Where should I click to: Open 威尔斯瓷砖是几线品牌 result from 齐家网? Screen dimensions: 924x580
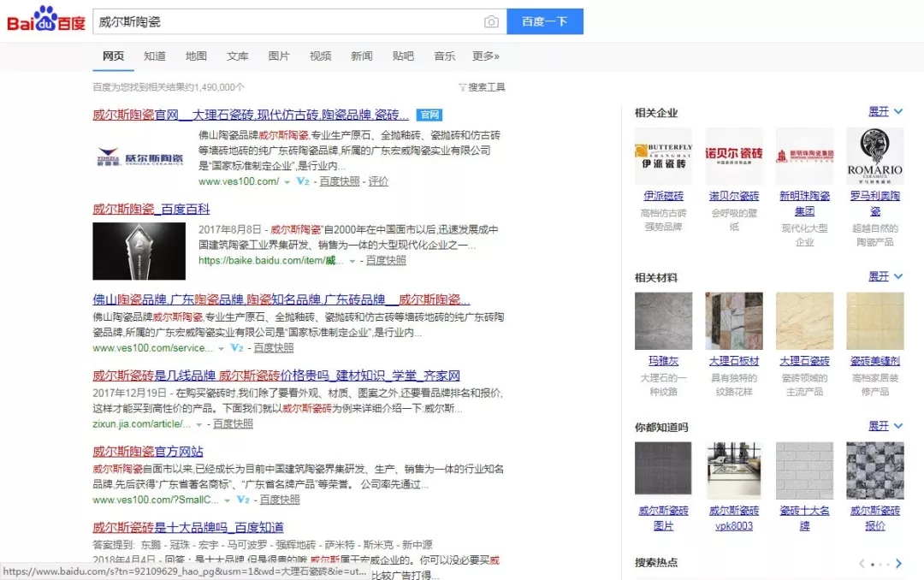click(276, 376)
